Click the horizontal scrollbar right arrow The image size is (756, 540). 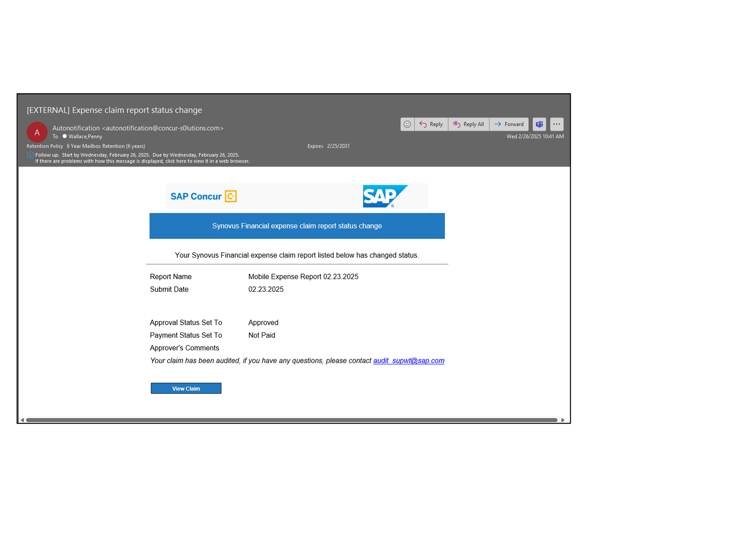pos(563,420)
